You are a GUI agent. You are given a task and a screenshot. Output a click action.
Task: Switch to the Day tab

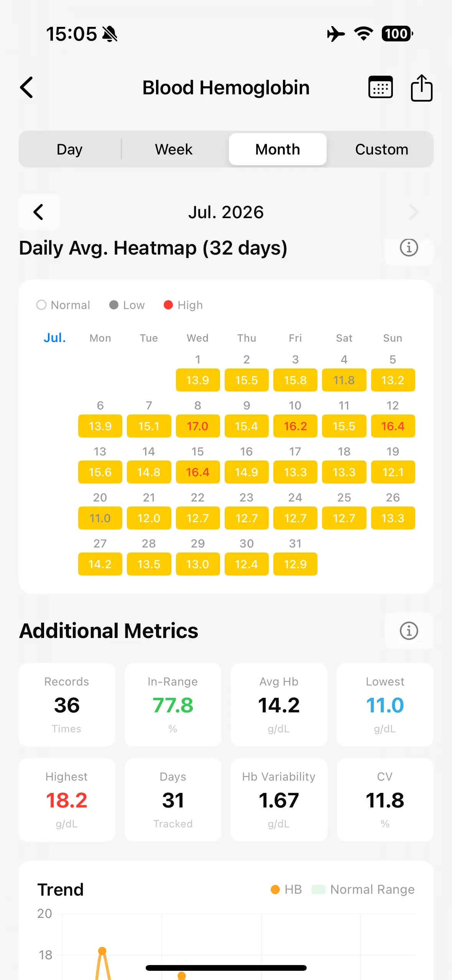(x=69, y=149)
